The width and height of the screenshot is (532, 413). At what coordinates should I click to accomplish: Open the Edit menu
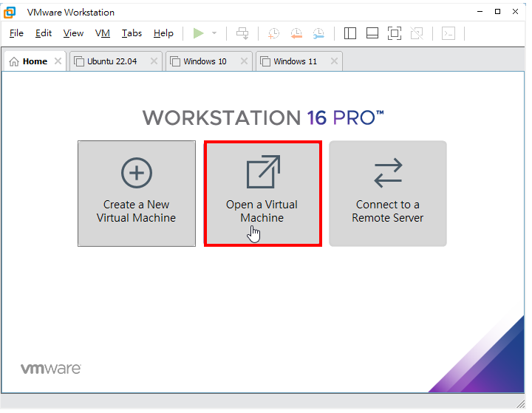(44, 33)
